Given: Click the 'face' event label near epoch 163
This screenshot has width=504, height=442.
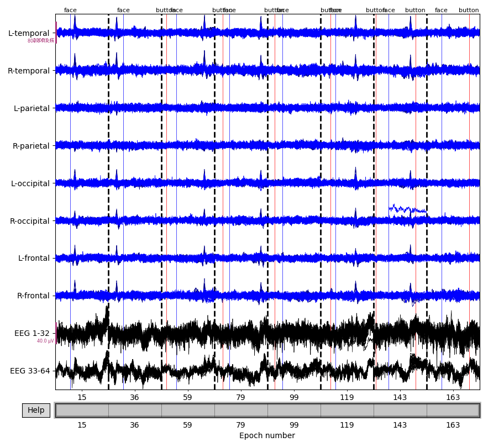Looking at the screenshot, I should click(x=441, y=10).
